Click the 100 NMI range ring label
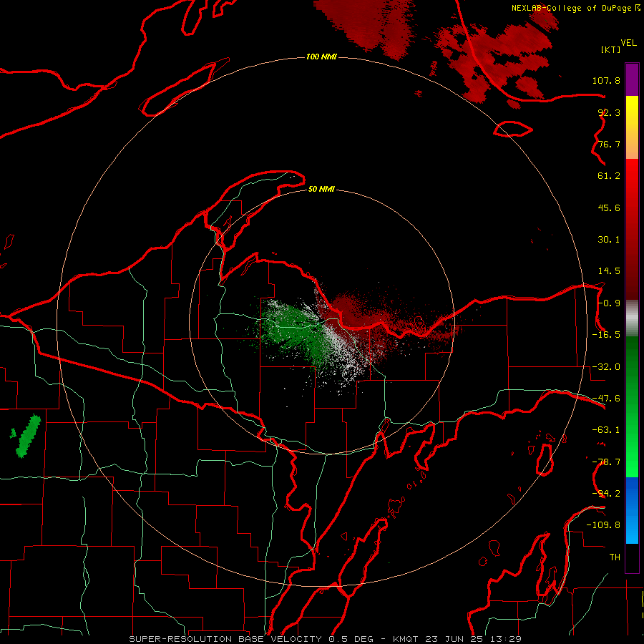The height and width of the screenshot is (644, 644). pos(321,57)
